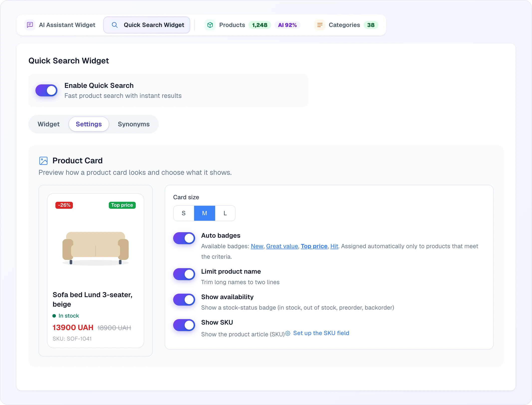Image resolution: width=532 pixels, height=405 pixels.
Task: Click the 13900 UAH sale price
Action: (x=73, y=328)
